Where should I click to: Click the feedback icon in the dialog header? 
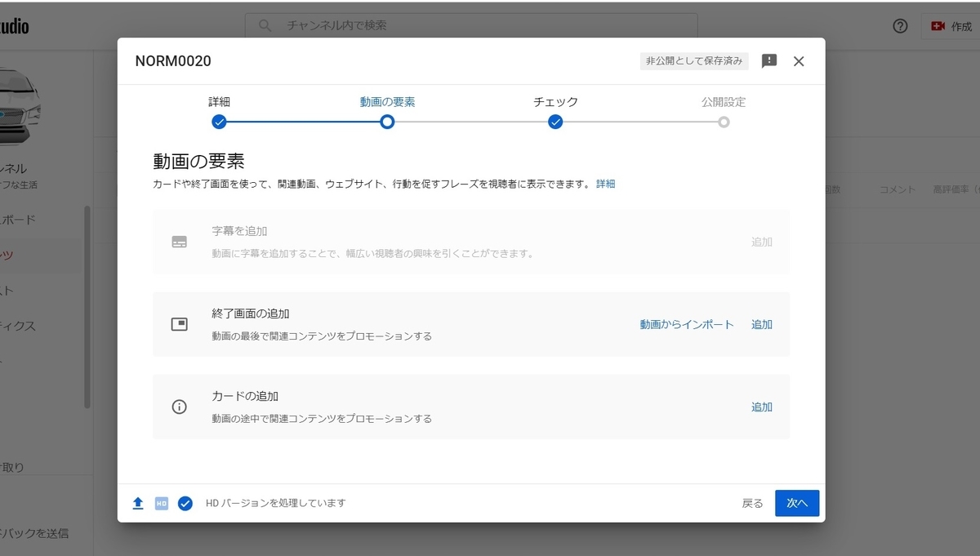pyautogui.click(x=768, y=60)
